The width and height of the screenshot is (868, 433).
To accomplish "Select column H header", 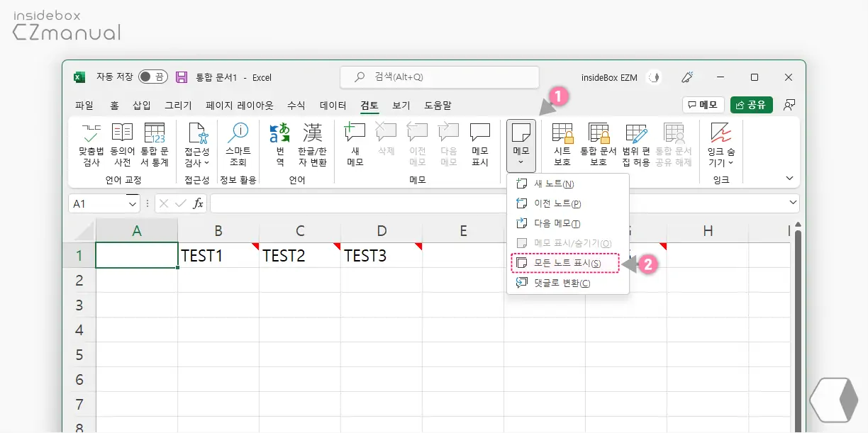I will pos(708,230).
